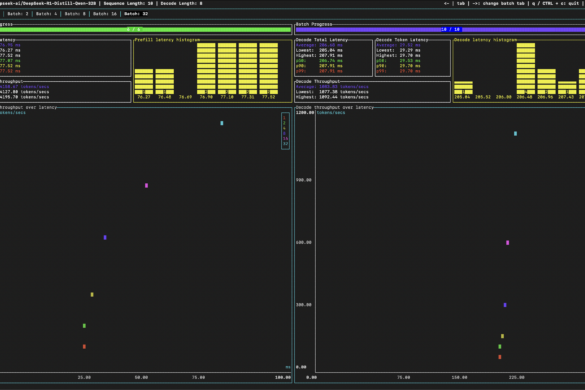Switch to the Batch: 2 tab
This screenshot has width=585, height=390.
click(x=18, y=14)
